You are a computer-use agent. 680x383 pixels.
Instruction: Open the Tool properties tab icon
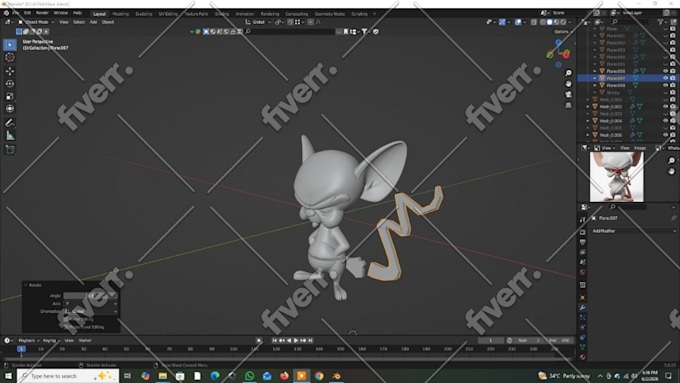pyautogui.click(x=582, y=220)
